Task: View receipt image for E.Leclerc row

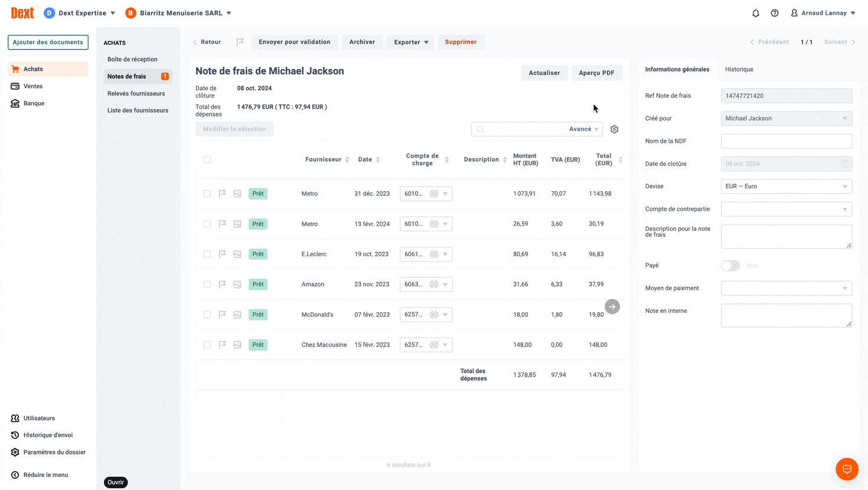Action: pyautogui.click(x=237, y=254)
